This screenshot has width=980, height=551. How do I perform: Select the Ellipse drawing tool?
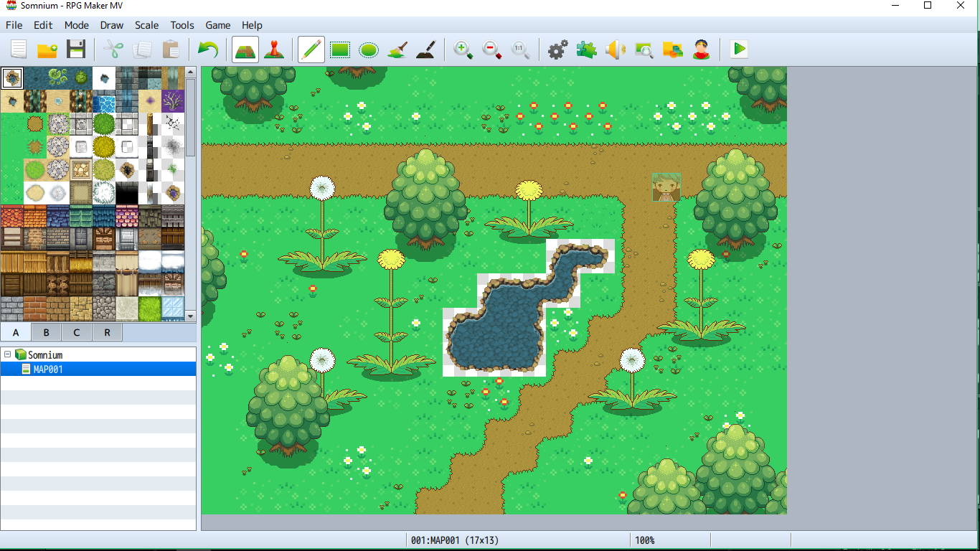pos(369,50)
